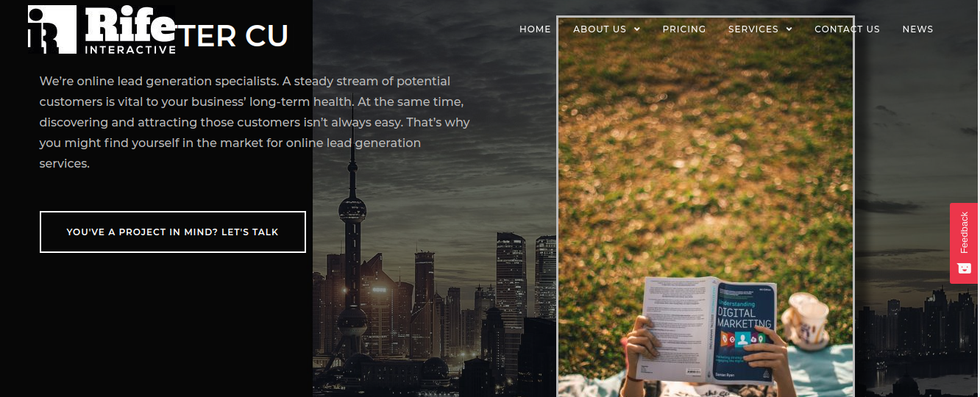The height and width of the screenshot is (397, 980).
Task: Click the Rife wordmark in the header
Action: pyautogui.click(x=130, y=24)
